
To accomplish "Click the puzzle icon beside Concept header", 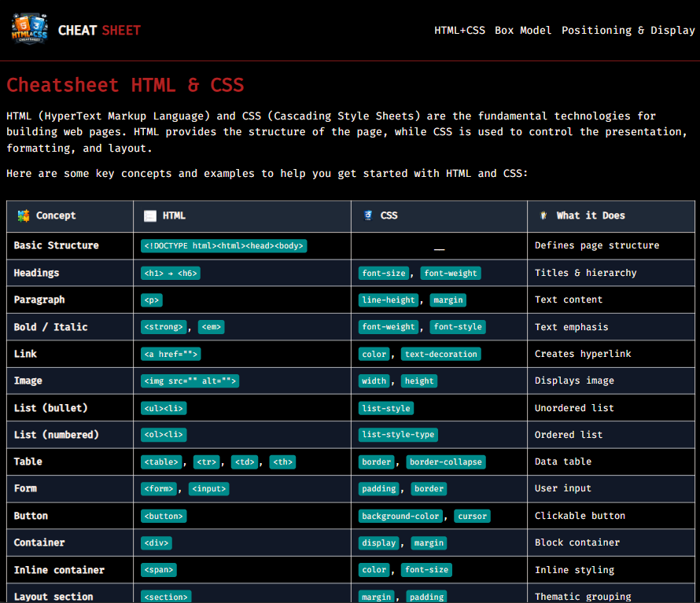I will pos(24,215).
